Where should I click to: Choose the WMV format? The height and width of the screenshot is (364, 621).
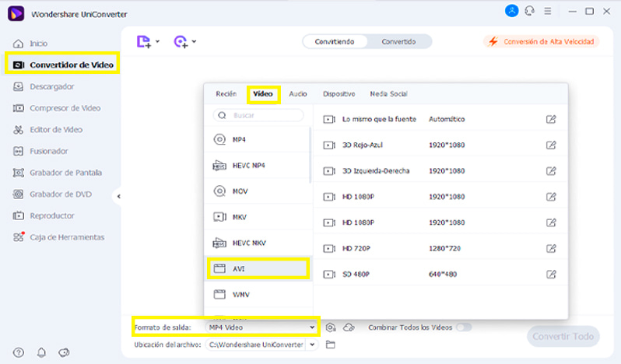coord(257,294)
